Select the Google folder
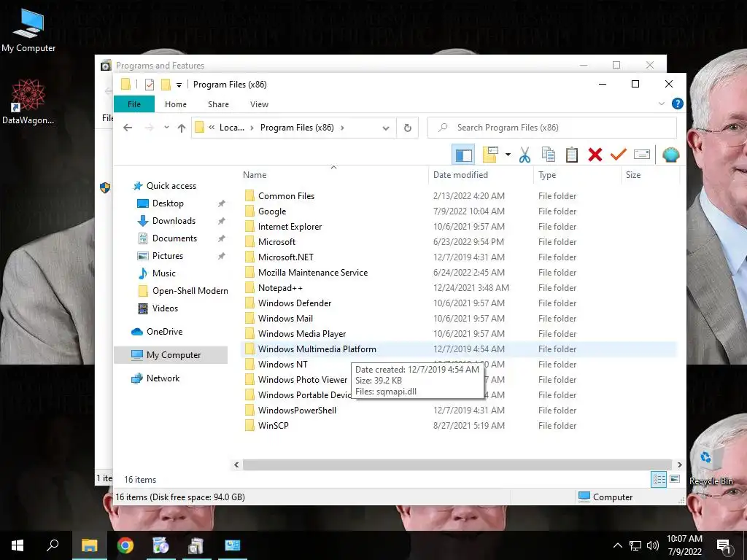 coord(272,211)
